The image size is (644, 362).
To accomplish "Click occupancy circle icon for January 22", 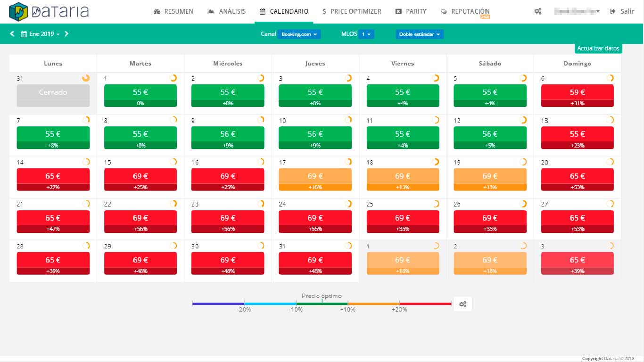I will click(173, 204).
